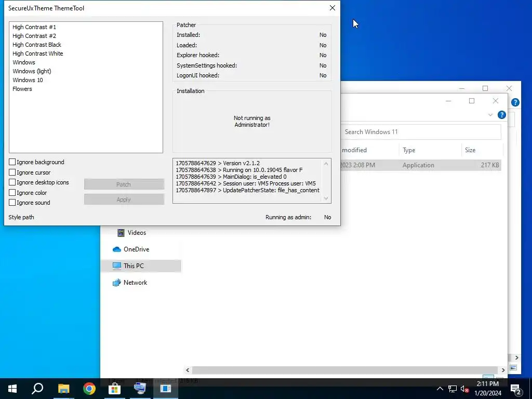Click the Apply button
Image resolution: width=532 pixels, height=399 pixels.
point(124,199)
